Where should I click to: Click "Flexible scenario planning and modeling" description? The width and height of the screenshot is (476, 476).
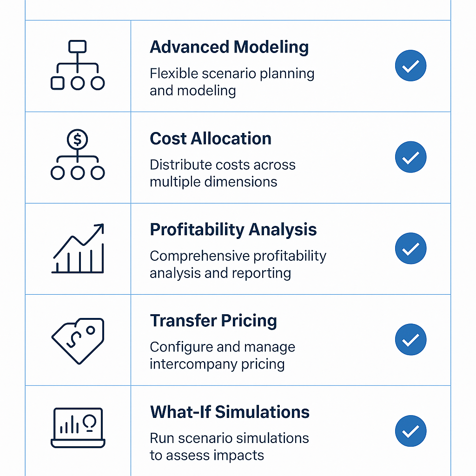[x=231, y=82]
